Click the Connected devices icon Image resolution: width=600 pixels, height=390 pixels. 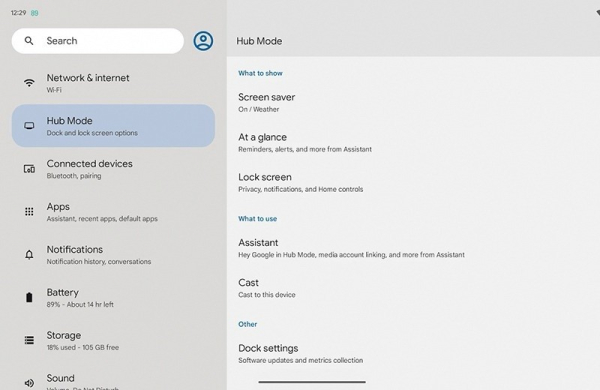(29, 168)
